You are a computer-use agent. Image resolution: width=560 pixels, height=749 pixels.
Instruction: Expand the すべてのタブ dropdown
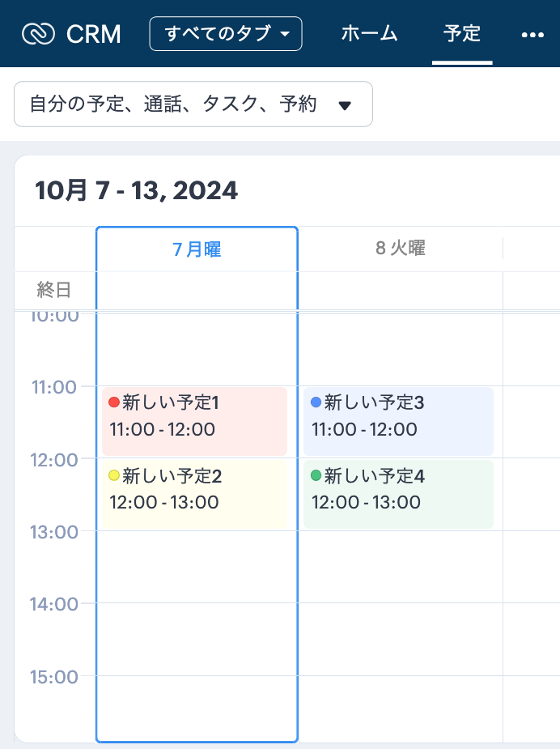coord(226,34)
